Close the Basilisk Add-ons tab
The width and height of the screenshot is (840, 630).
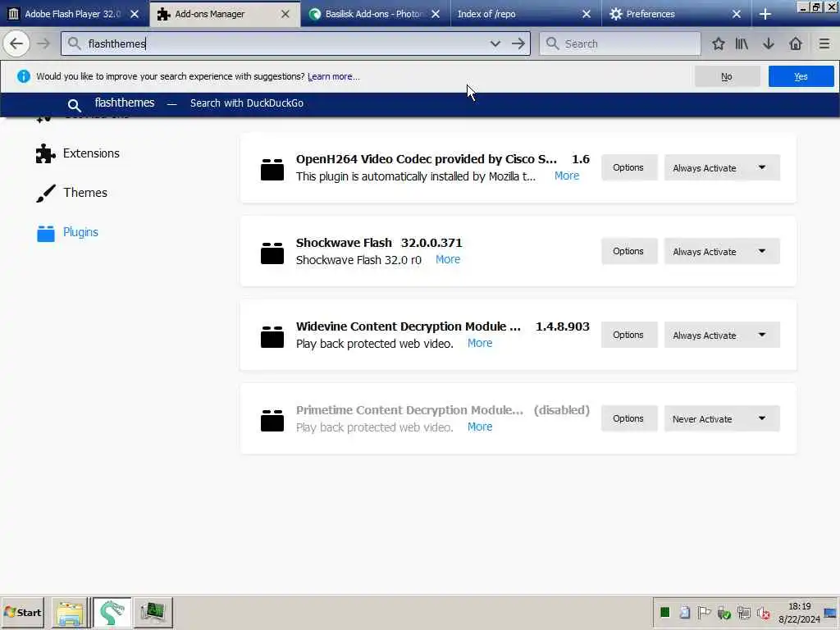pos(436,14)
